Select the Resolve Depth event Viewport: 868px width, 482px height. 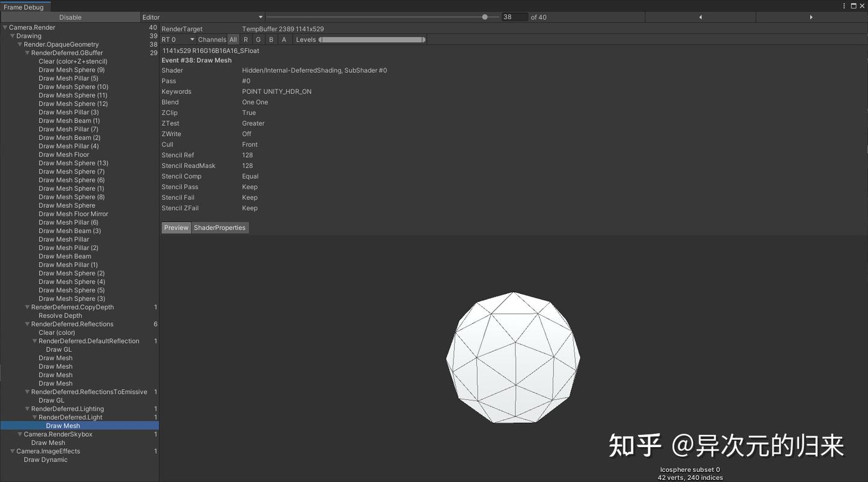pos(60,315)
